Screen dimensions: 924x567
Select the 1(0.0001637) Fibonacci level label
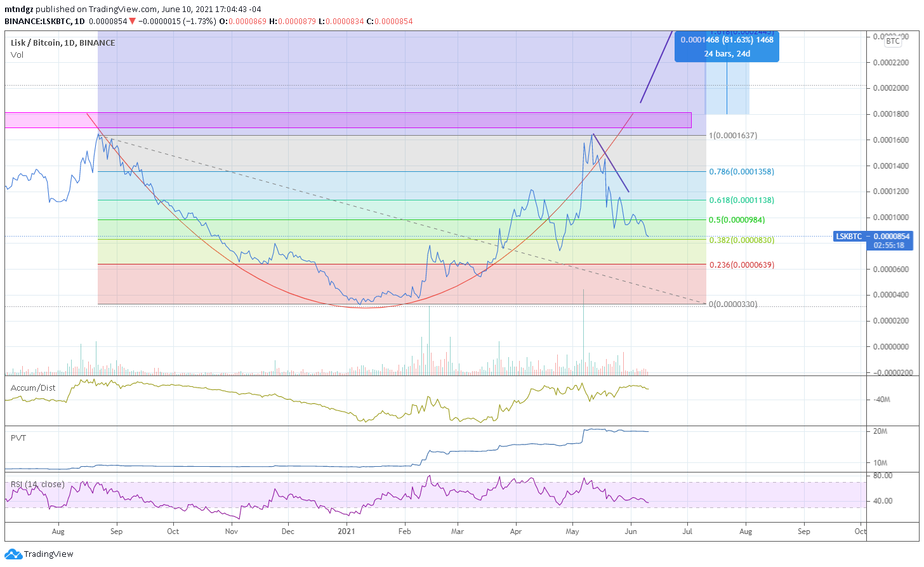pos(733,135)
